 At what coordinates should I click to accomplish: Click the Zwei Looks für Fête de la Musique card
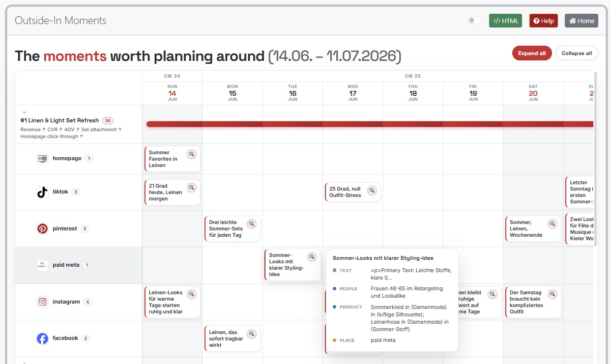click(x=579, y=229)
